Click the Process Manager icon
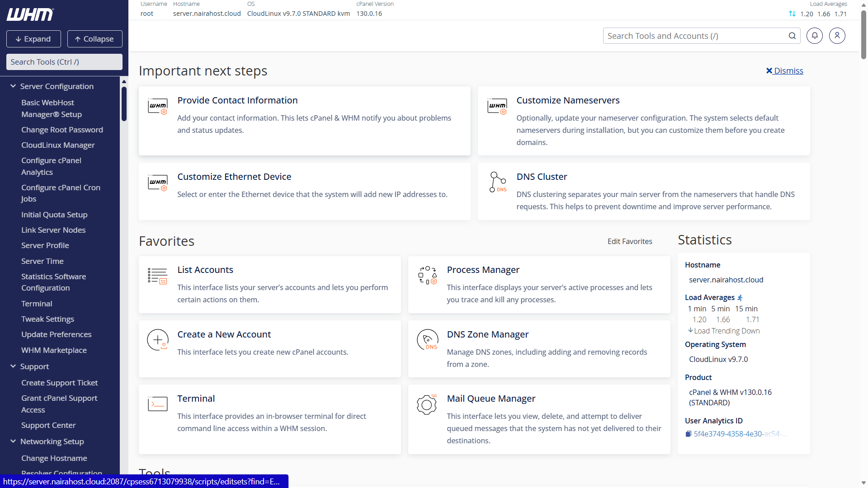This screenshot has height=488, width=868. tap(427, 275)
